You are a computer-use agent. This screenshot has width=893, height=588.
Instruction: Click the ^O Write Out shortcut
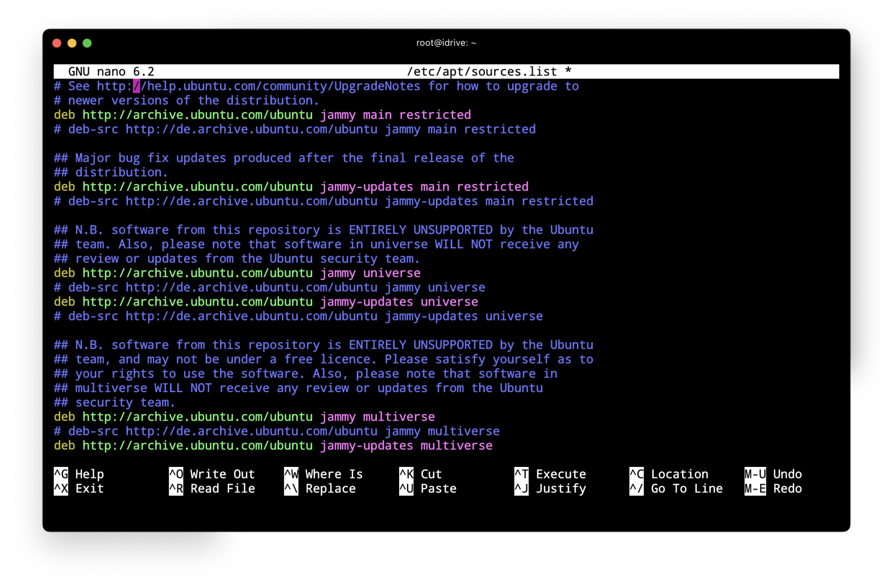[212, 474]
